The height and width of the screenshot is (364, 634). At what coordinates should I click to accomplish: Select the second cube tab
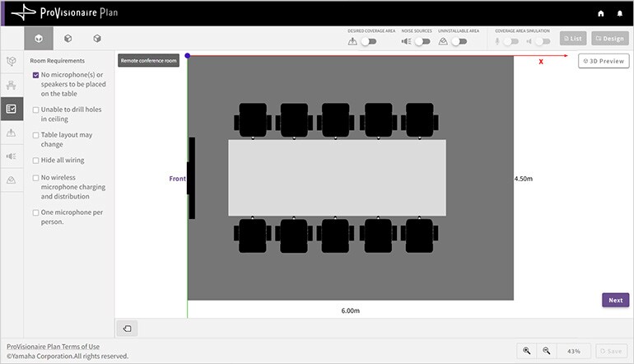68,39
